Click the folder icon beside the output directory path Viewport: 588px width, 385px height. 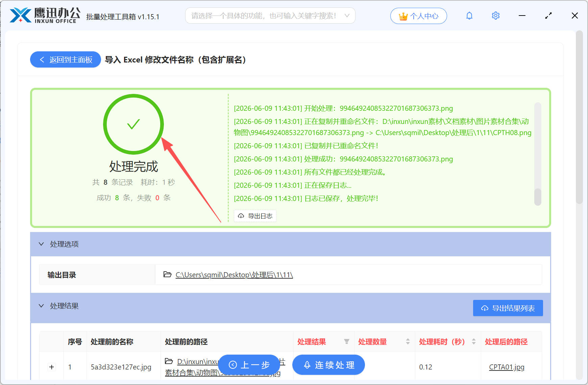167,274
